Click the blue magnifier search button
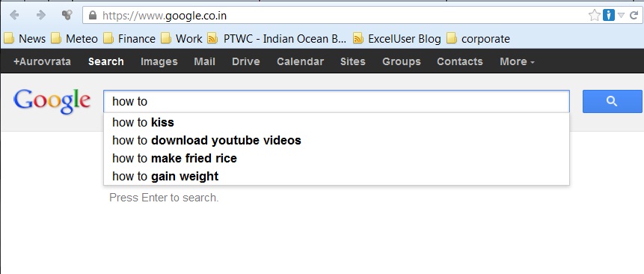Screen dimensions: 644x274 click(x=612, y=102)
